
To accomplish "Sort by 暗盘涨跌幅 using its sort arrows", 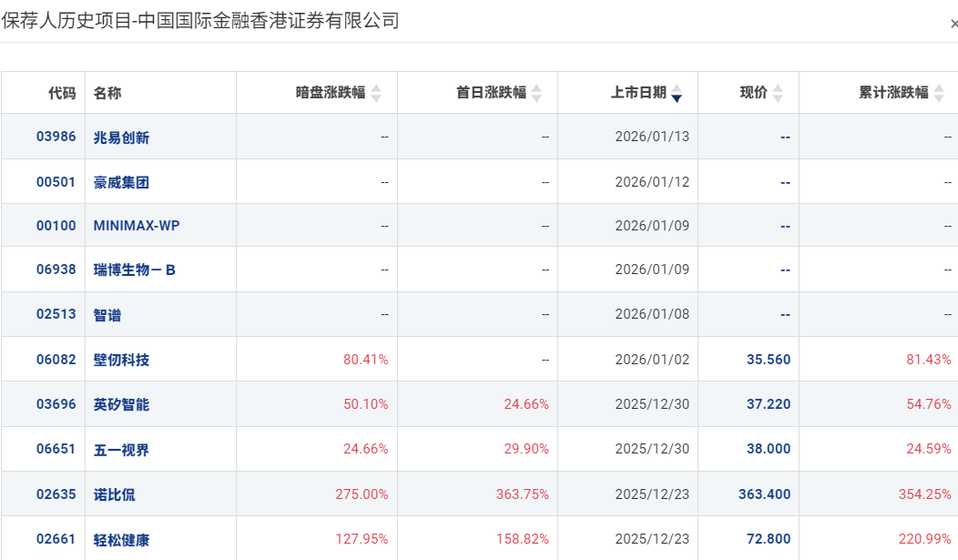I will pos(376,93).
